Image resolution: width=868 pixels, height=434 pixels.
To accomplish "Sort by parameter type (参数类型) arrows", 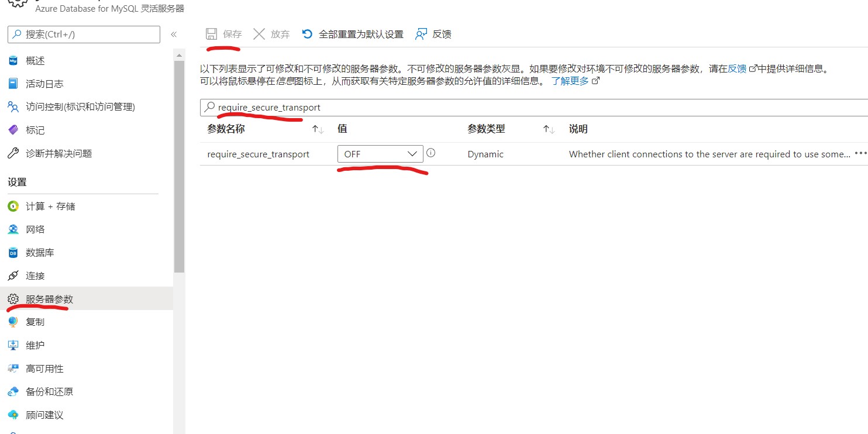I will pyautogui.click(x=549, y=129).
